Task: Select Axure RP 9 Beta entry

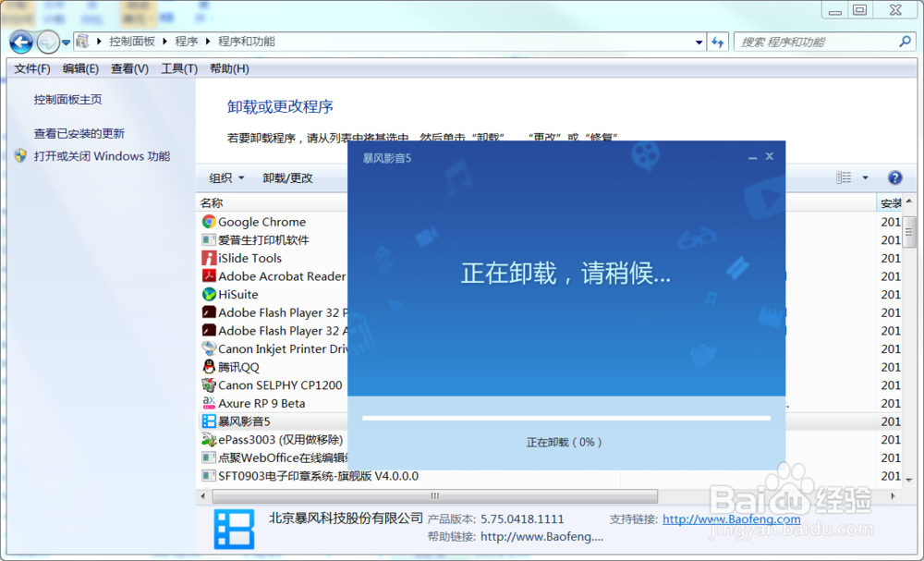Action: click(261, 404)
